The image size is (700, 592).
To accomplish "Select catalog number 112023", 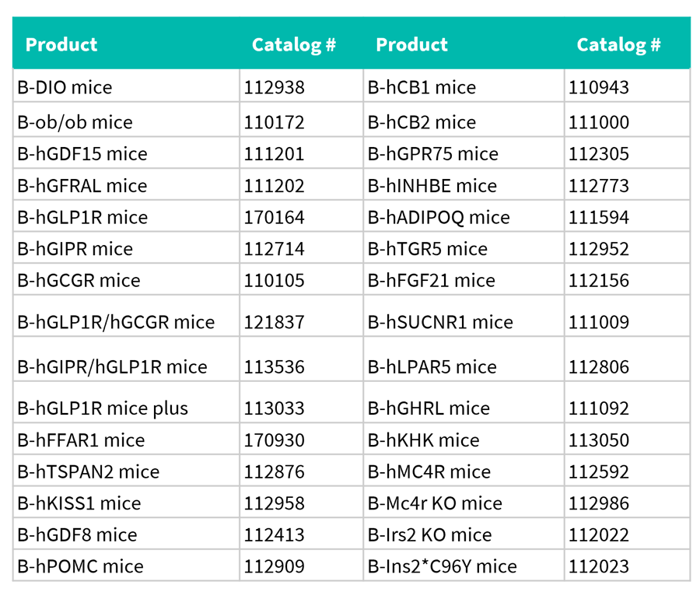I will [x=599, y=566].
